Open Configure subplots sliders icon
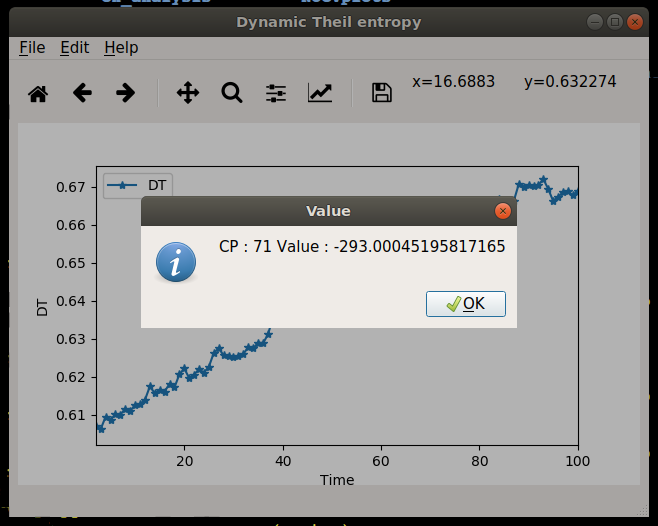Image resolution: width=658 pixels, height=526 pixels. pyautogui.click(x=276, y=93)
